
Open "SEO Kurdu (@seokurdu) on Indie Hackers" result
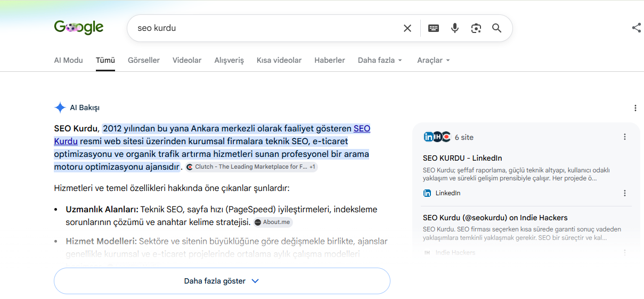495,218
